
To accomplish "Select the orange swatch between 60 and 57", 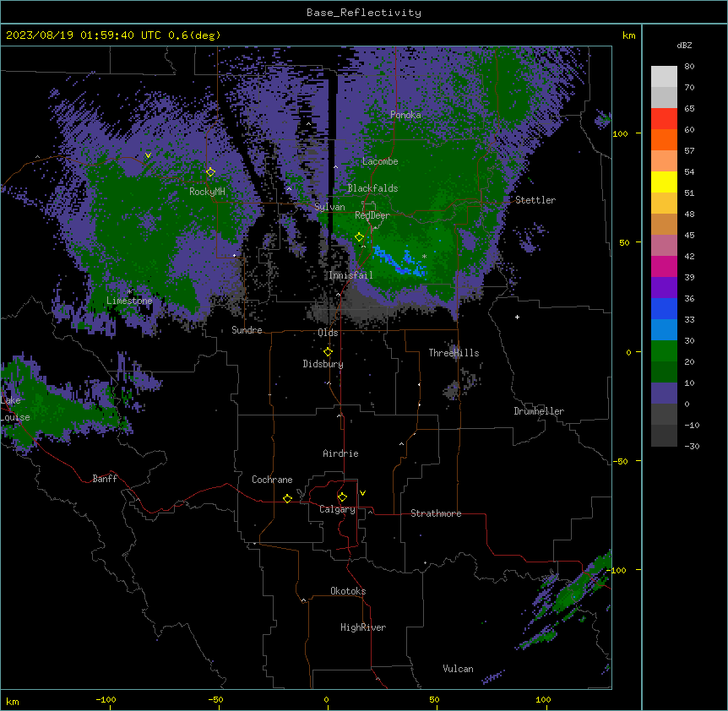I will click(664, 139).
